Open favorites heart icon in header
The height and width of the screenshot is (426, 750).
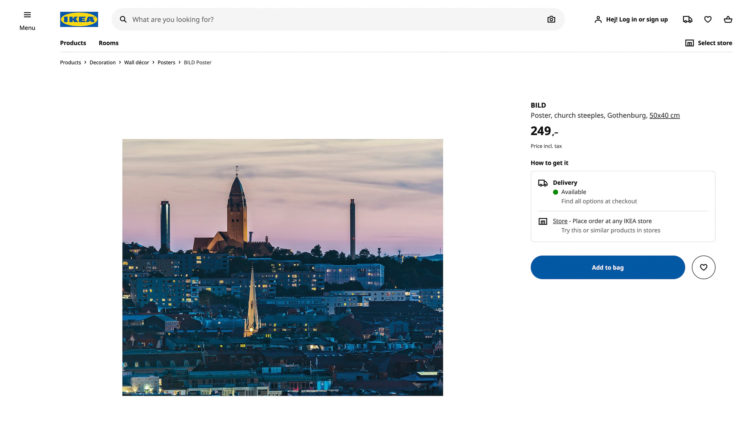tap(708, 19)
